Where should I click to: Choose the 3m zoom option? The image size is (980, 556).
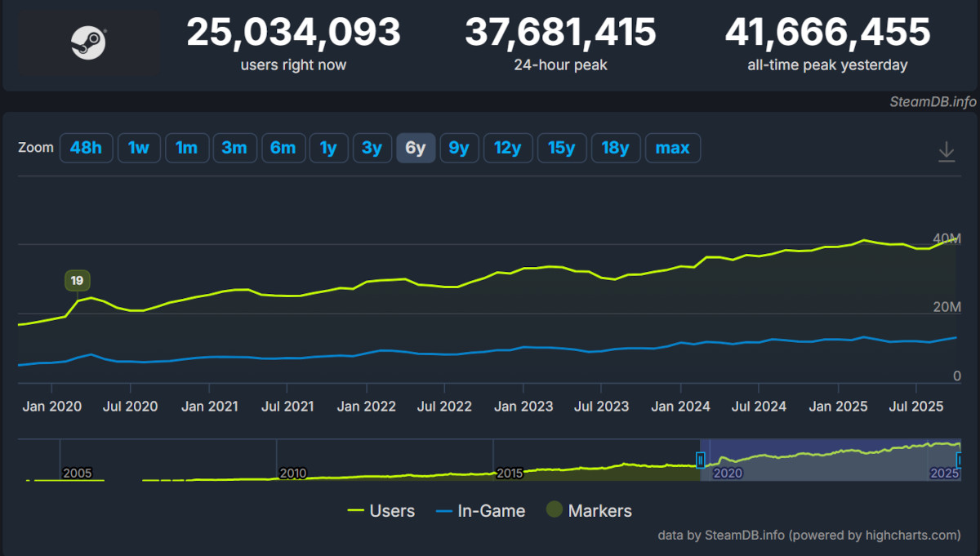(x=234, y=148)
